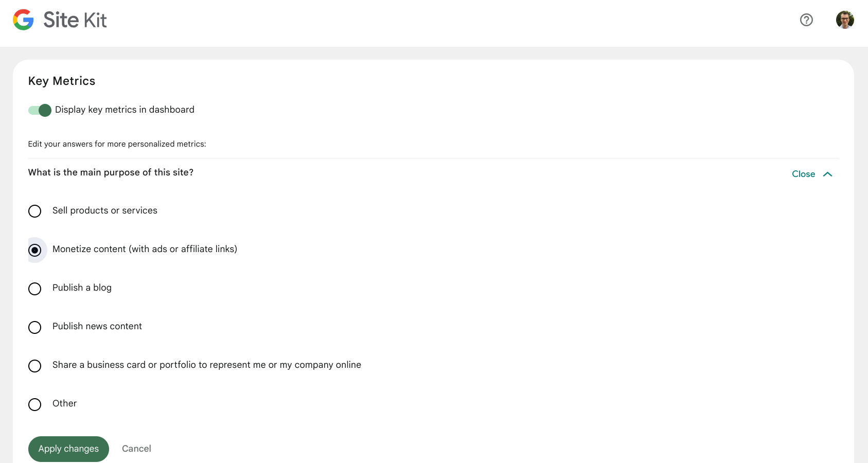Collapse the section using the chevron-up arrow
This screenshot has height=463, width=868.
827,174
